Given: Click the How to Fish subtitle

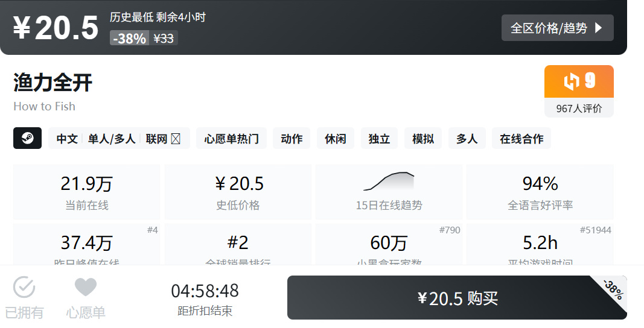Looking at the screenshot, I should pyautogui.click(x=44, y=106).
